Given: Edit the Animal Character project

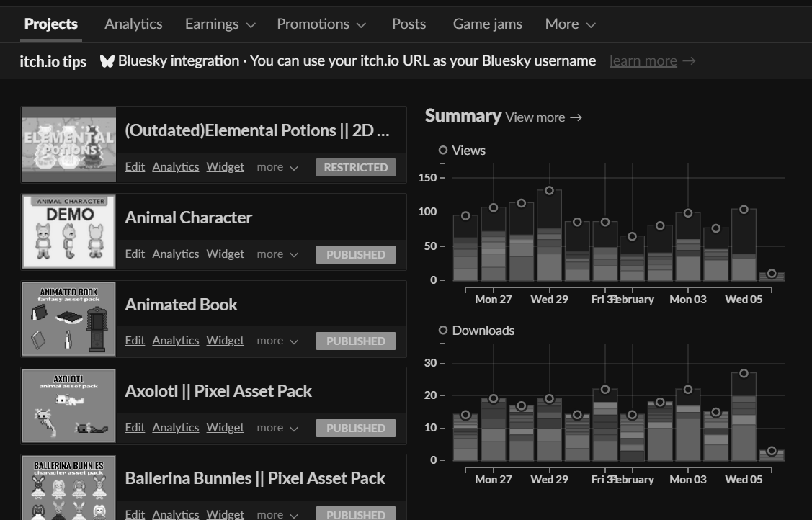Looking at the screenshot, I should 135,254.
